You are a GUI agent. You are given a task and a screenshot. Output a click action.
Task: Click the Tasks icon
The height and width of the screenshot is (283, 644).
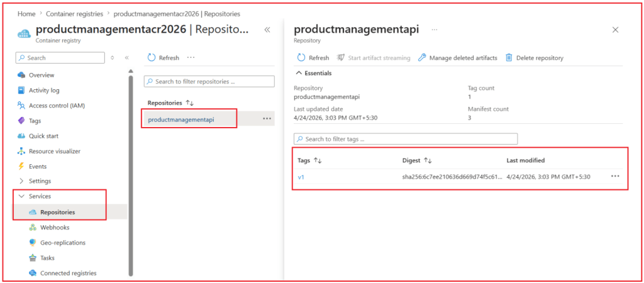click(x=33, y=258)
